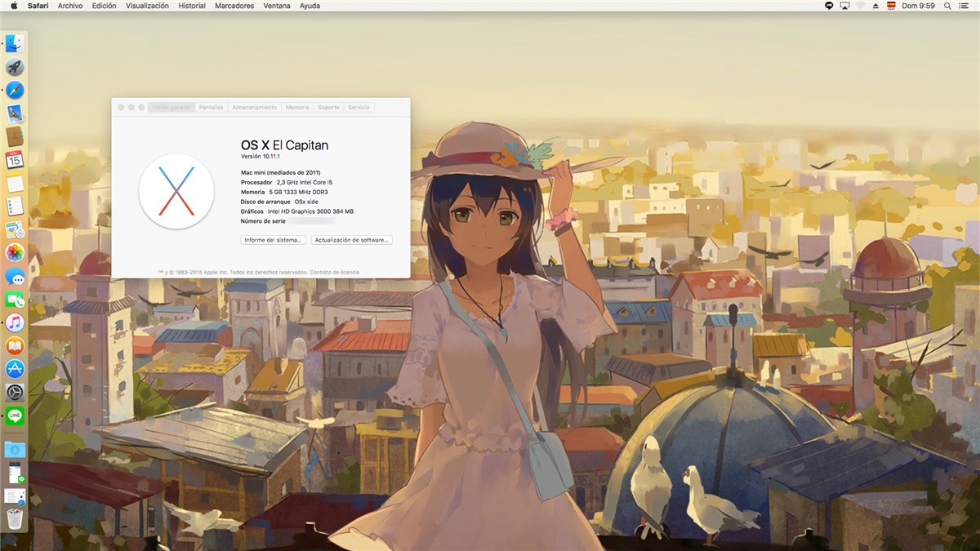This screenshot has width=980, height=551.
Task: Click Disco de arranque OSx side
Action: tap(279, 202)
